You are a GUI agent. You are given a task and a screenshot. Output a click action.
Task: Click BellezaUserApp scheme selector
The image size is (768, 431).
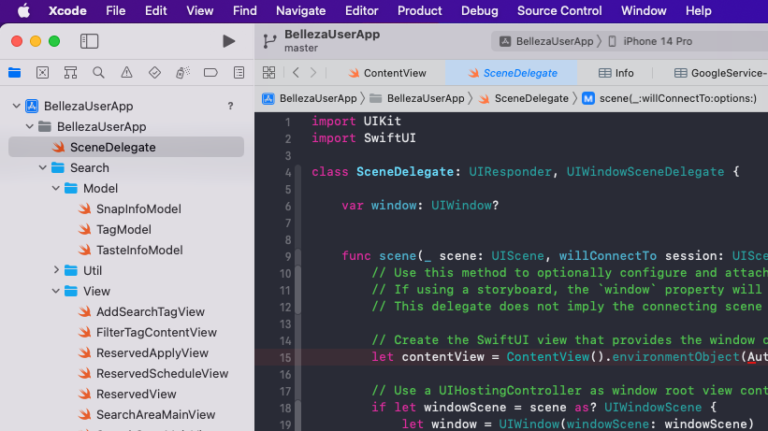(x=546, y=41)
